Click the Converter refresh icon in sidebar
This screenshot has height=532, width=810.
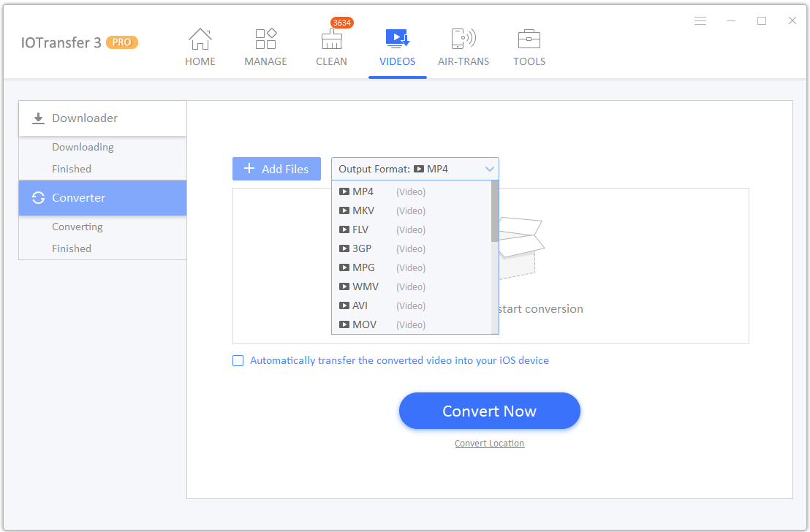[37, 197]
